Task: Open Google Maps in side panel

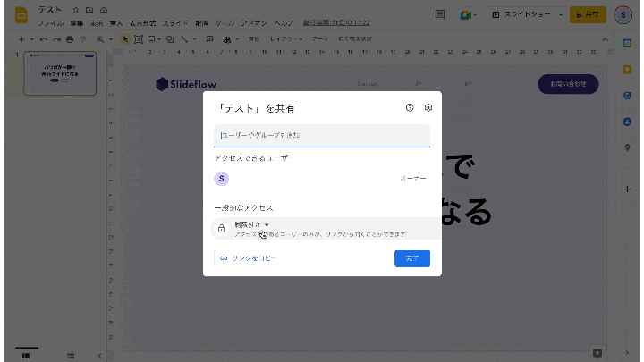Action: pyautogui.click(x=627, y=147)
